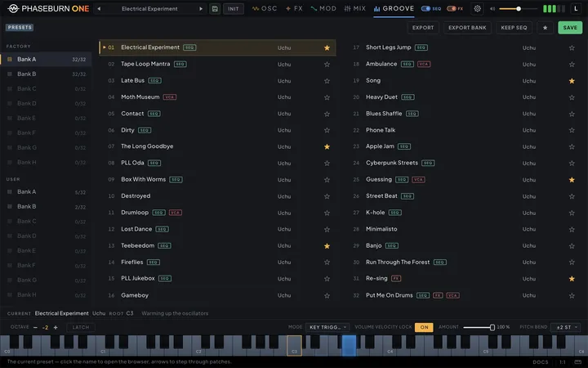Turn off Volume Velocity Lock ON button
The width and height of the screenshot is (588, 368).
click(424, 327)
